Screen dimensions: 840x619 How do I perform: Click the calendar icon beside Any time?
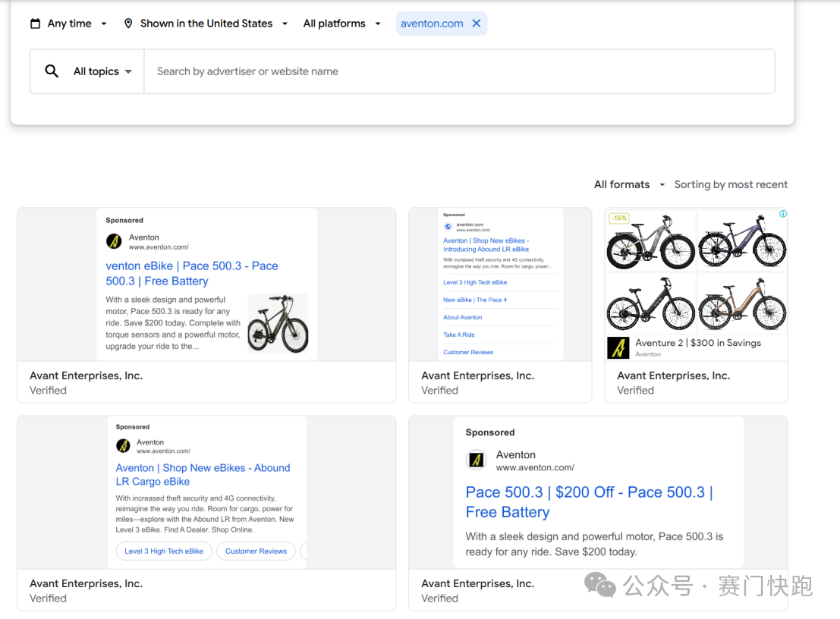35,24
